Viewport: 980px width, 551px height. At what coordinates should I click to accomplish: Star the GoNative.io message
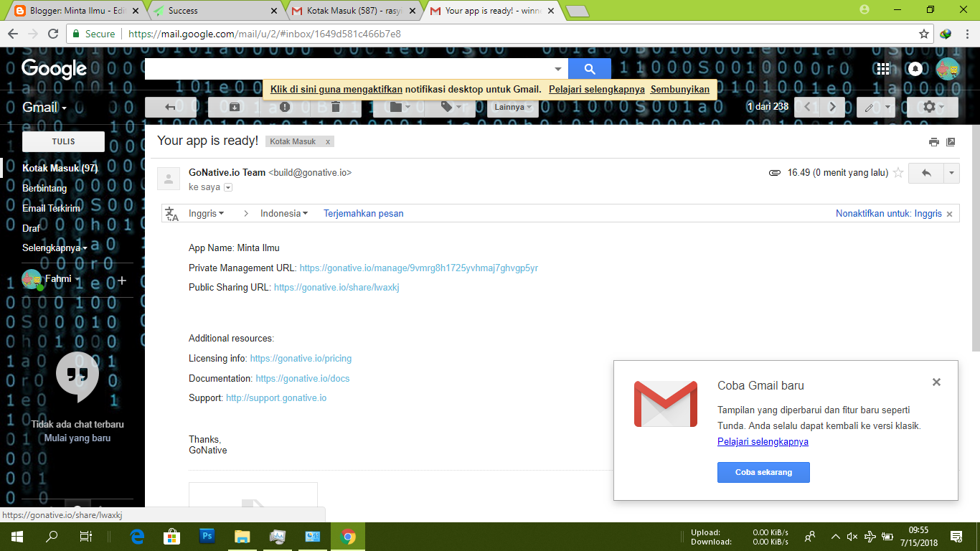tap(897, 173)
